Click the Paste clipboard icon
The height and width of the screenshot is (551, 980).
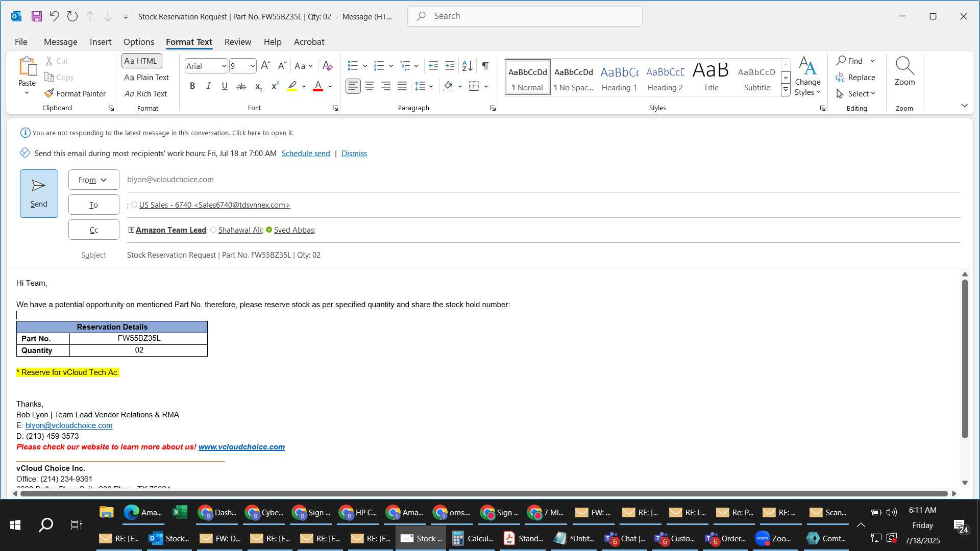pos(27,67)
